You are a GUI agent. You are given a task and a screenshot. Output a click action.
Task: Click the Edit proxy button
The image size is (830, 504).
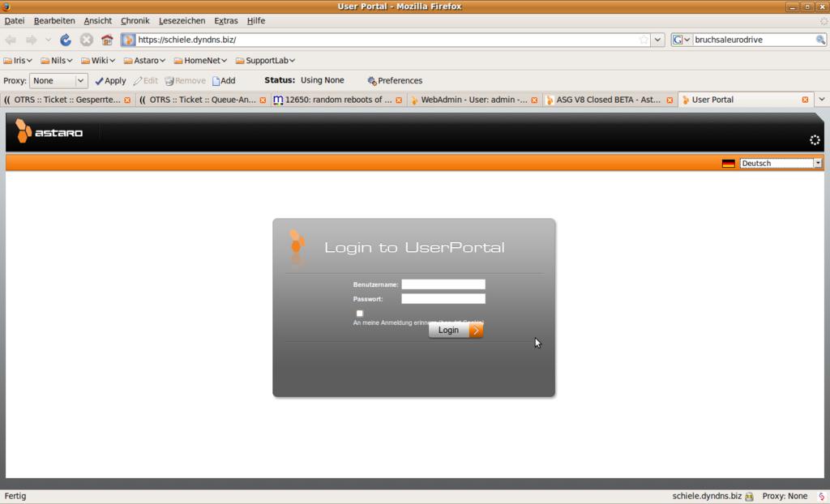[x=146, y=80]
